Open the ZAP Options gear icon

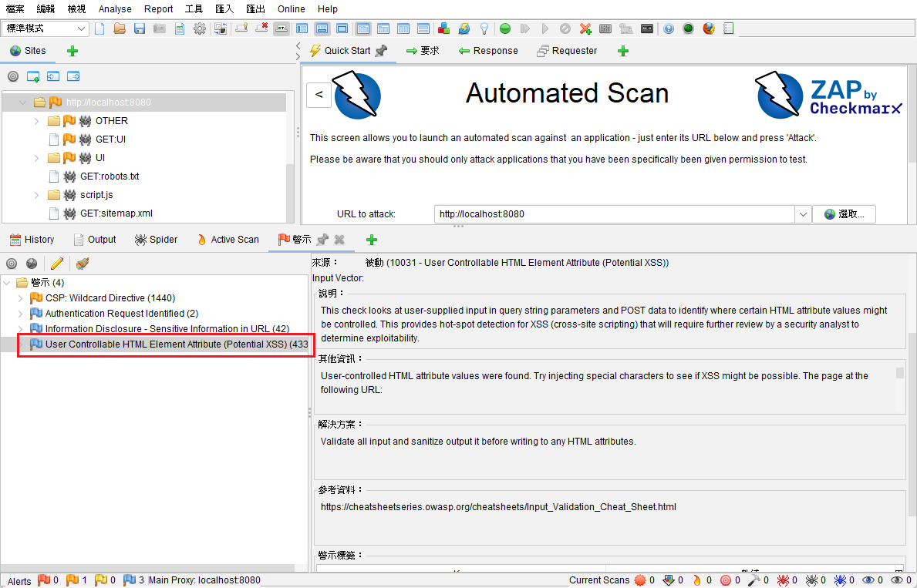(199, 28)
